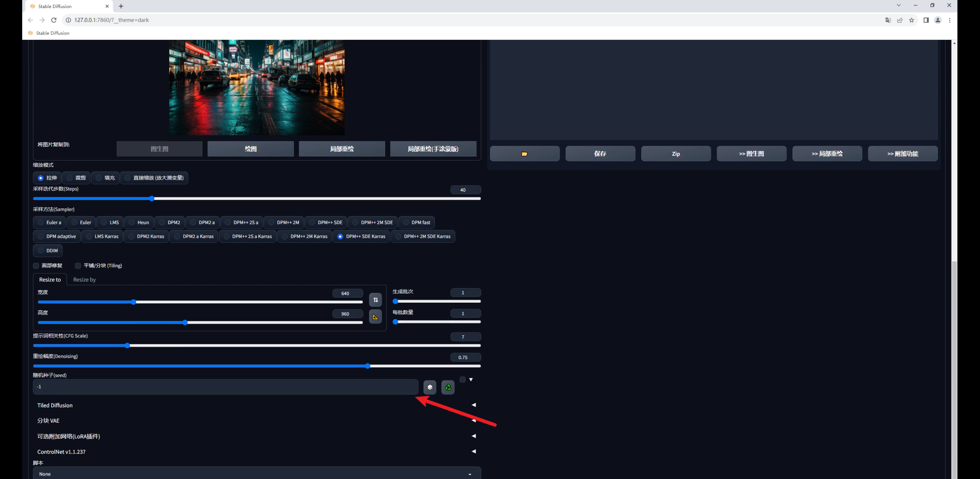This screenshot has height=479, width=980.
Task: Choose the LMS Karras sampler
Action: coord(103,236)
